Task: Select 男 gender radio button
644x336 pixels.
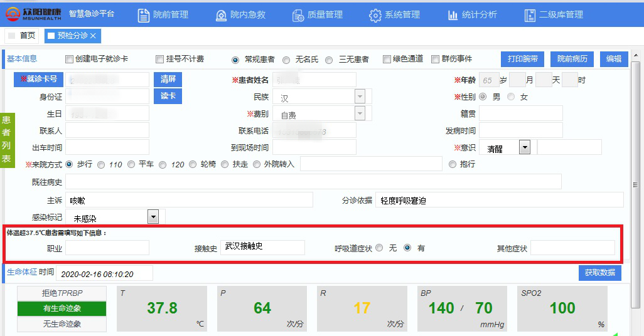Action: click(483, 97)
